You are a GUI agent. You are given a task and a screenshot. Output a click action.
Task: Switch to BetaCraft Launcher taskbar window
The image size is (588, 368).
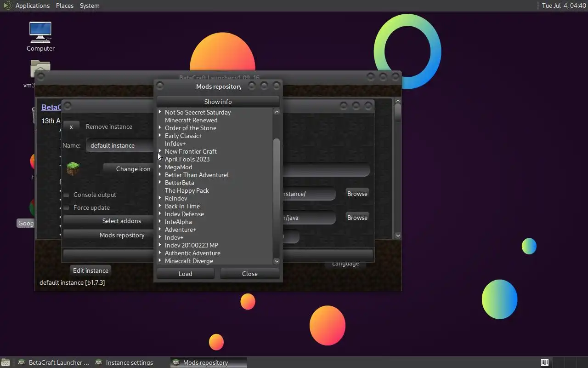(54, 362)
